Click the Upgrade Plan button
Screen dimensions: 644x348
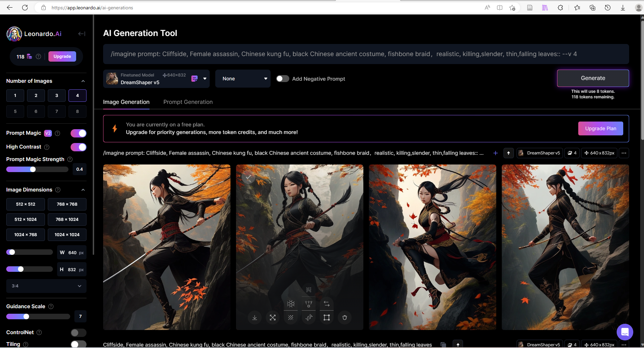click(601, 128)
